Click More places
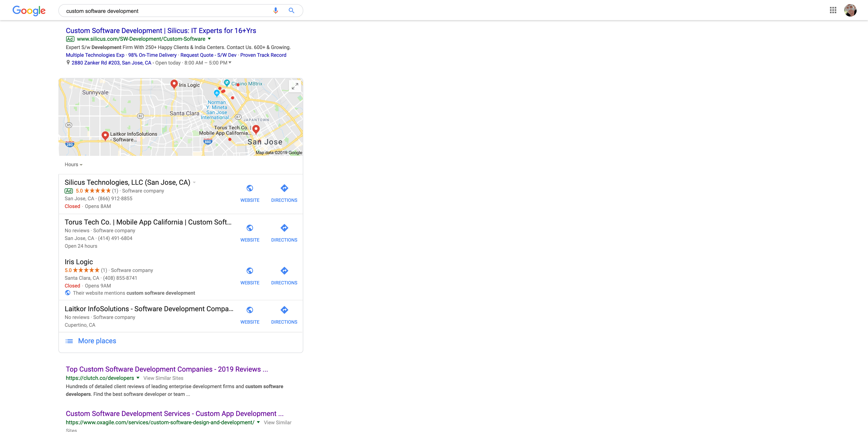This screenshot has width=868, height=432. pyautogui.click(x=97, y=341)
